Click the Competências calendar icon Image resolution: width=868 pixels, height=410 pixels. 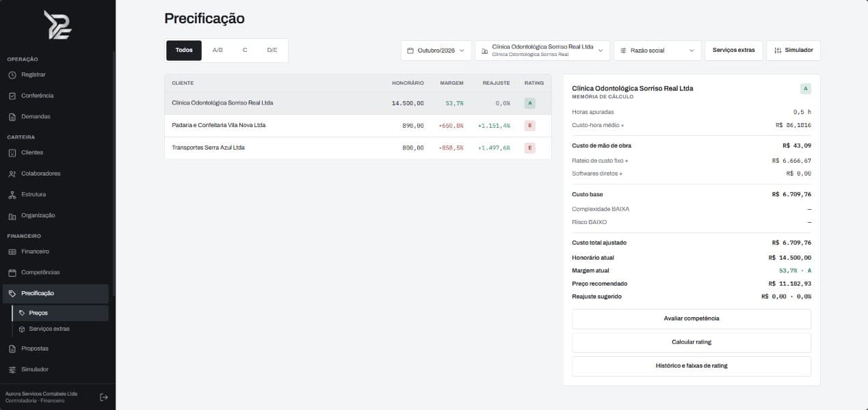tap(12, 273)
